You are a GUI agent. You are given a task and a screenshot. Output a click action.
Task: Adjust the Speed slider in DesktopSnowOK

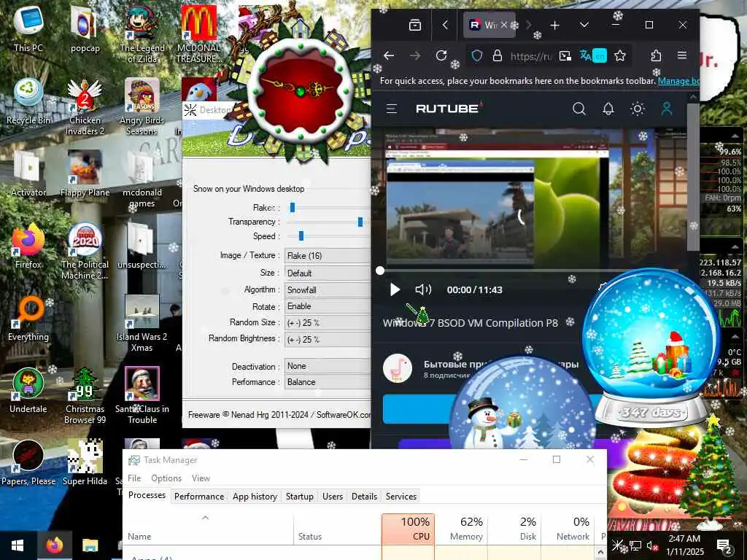click(301, 236)
